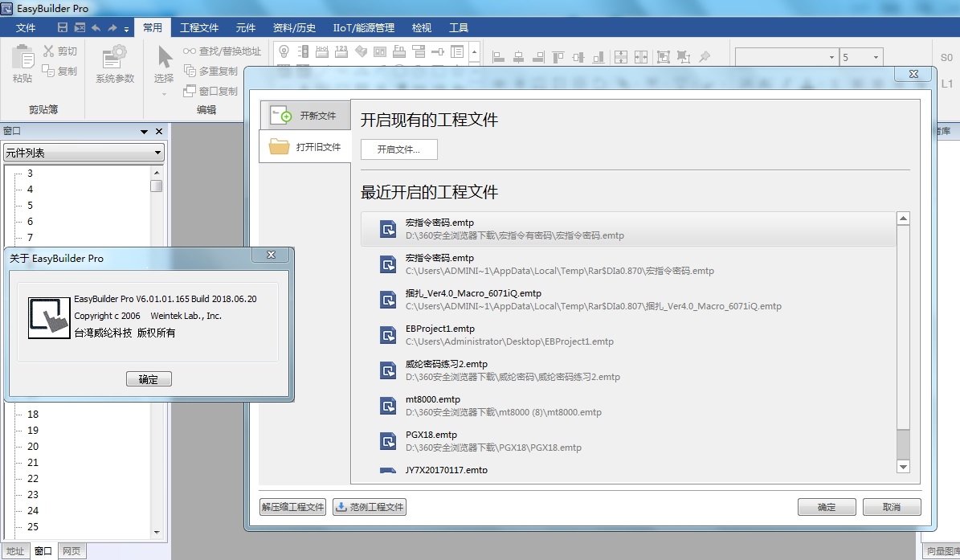The image size is (960, 560).
Task: Open quick access toolbar customize arrow
Action: coord(127,29)
